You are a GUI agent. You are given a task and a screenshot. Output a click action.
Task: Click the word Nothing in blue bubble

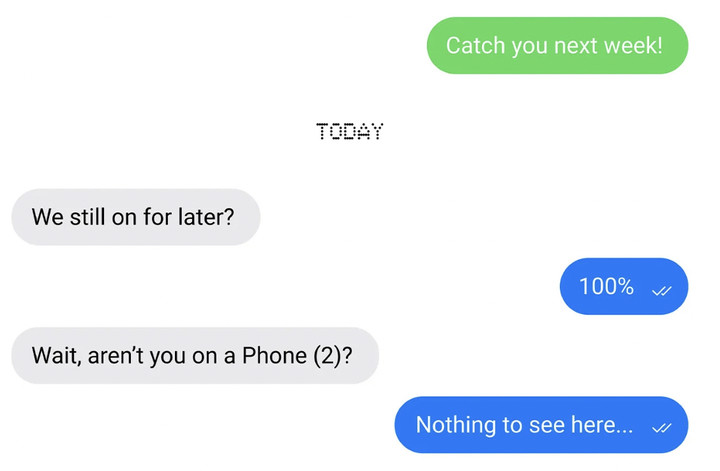456,425
